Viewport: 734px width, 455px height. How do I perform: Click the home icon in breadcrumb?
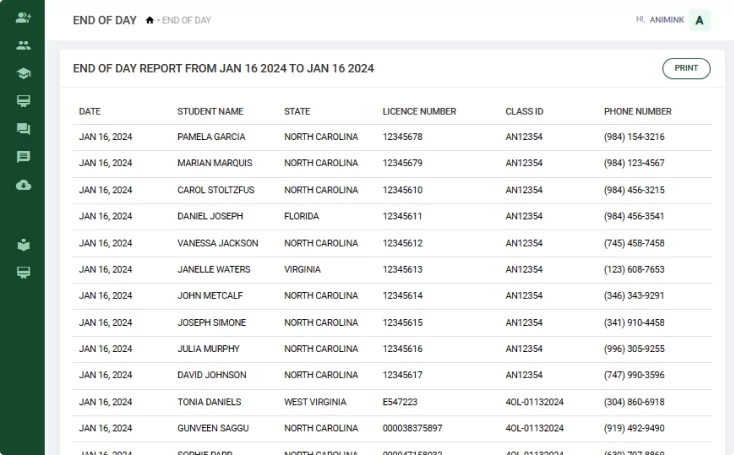click(150, 20)
